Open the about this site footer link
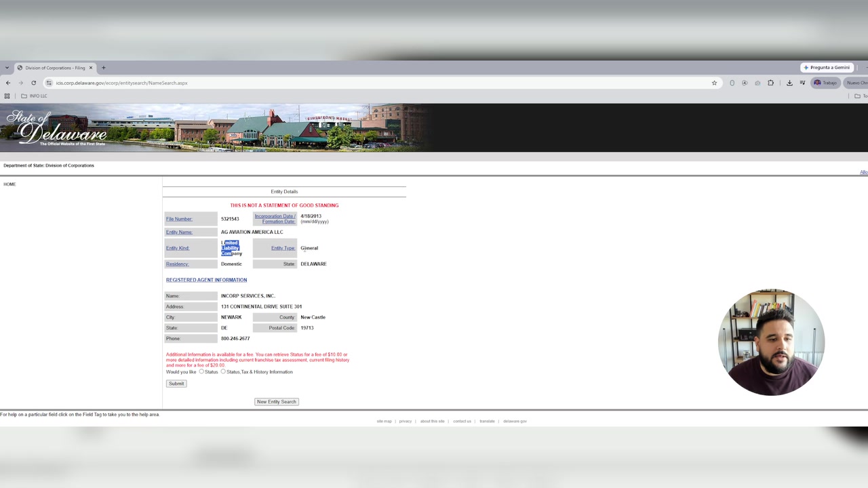 (x=432, y=422)
